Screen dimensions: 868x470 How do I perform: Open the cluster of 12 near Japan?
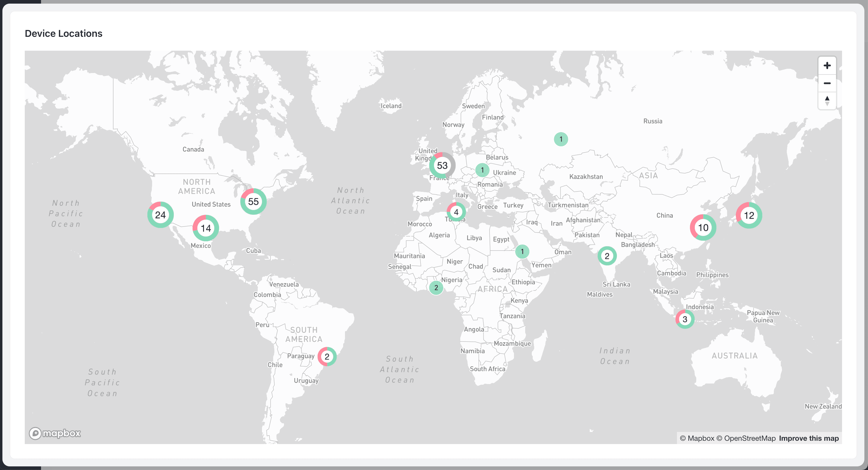pyautogui.click(x=749, y=215)
